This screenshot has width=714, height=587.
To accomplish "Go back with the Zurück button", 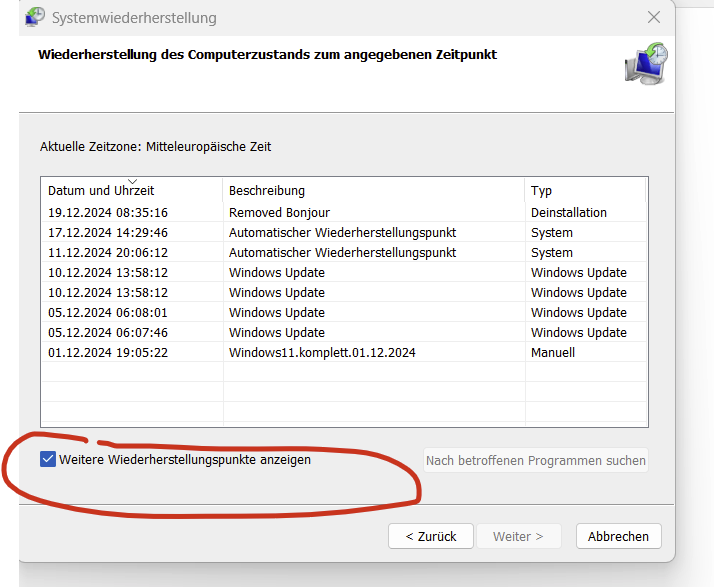I will click(x=431, y=536).
